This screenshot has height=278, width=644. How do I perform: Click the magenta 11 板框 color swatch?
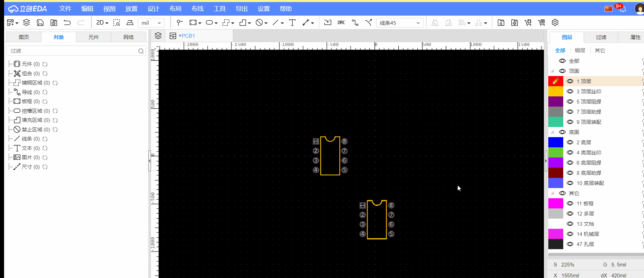click(x=556, y=203)
